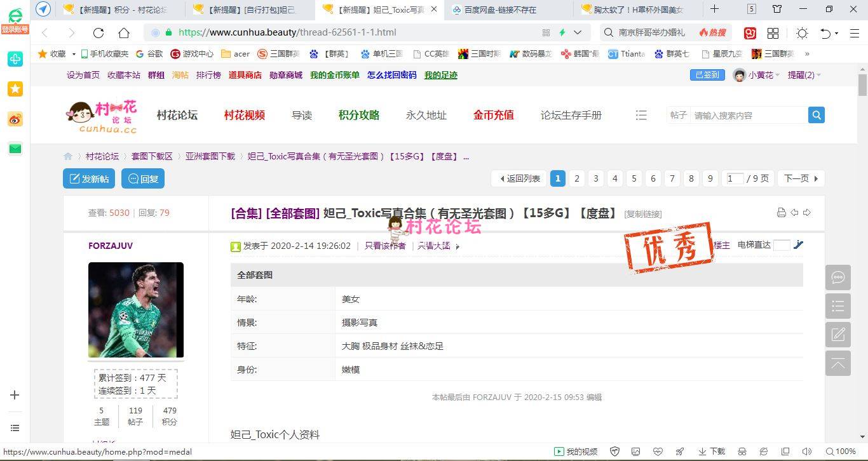Go to page 2 of the thread
The image size is (868, 461).
coord(577,178)
